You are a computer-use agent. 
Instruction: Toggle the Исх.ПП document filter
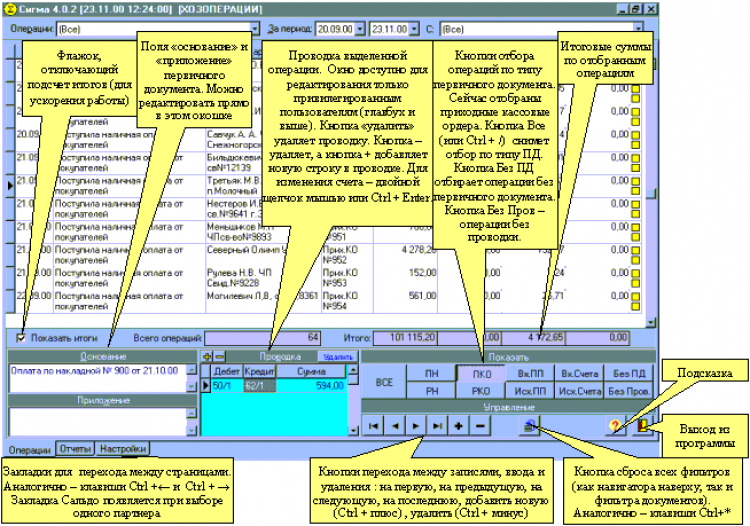pos(530,391)
